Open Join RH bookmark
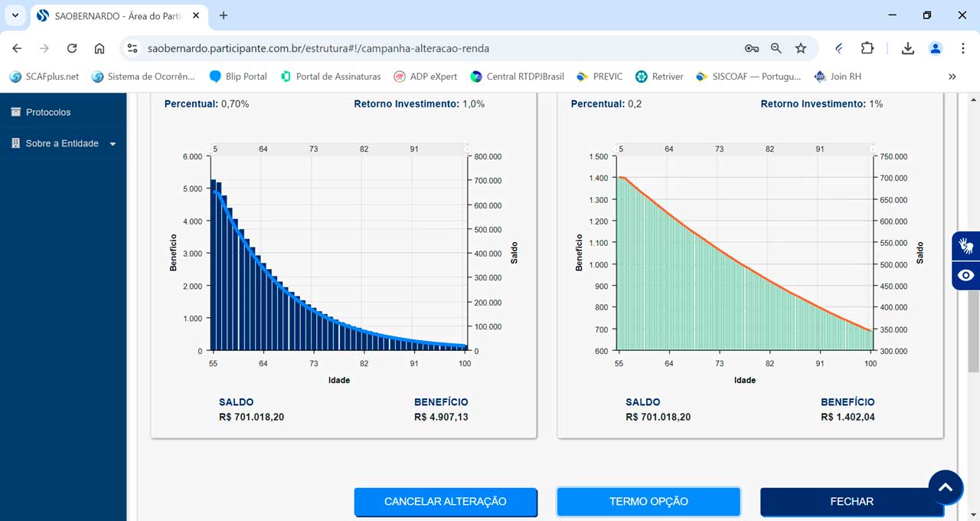The image size is (980, 521). pyautogui.click(x=838, y=77)
